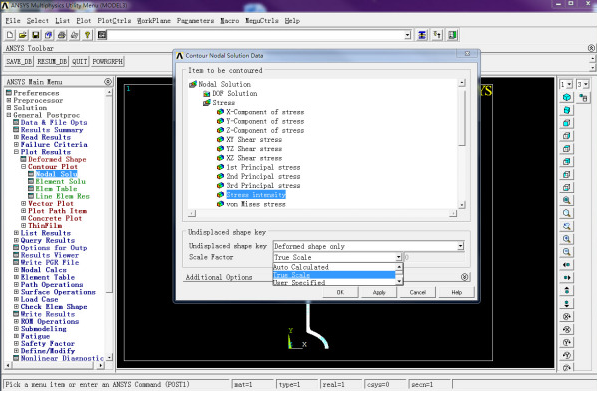Click the New Analysis toolbar icon
The image size is (597, 393).
[10, 35]
